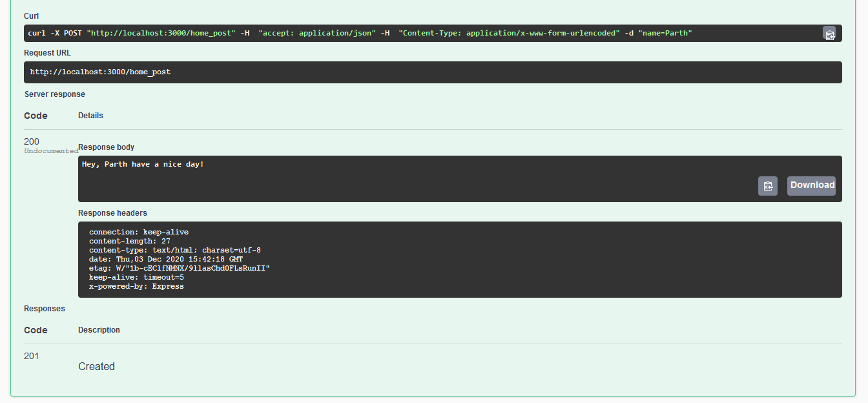The height and width of the screenshot is (403, 868).
Task: Click the Server response section heading
Action: pos(54,94)
